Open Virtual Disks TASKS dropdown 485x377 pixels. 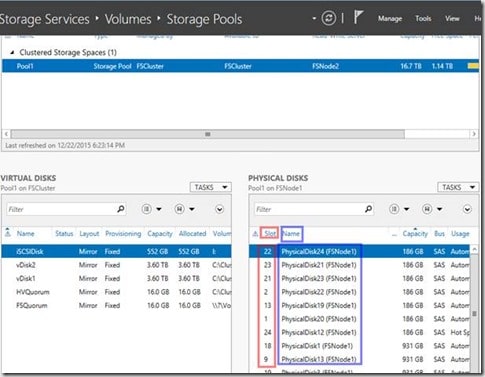click(x=211, y=187)
